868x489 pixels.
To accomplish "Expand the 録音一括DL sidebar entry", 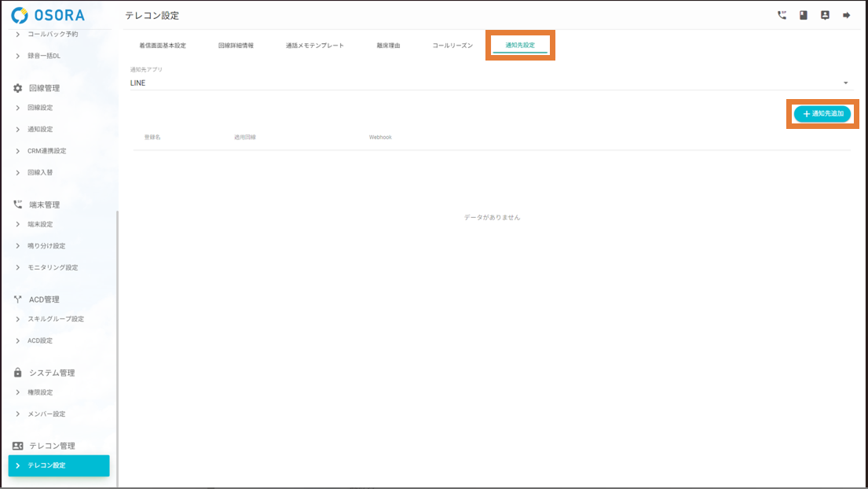I will pyautogui.click(x=43, y=56).
